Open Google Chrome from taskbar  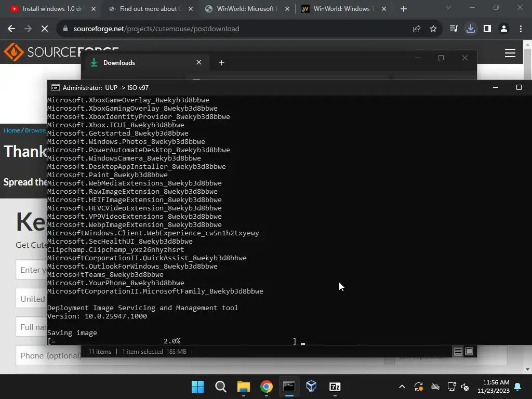click(x=267, y=387)
